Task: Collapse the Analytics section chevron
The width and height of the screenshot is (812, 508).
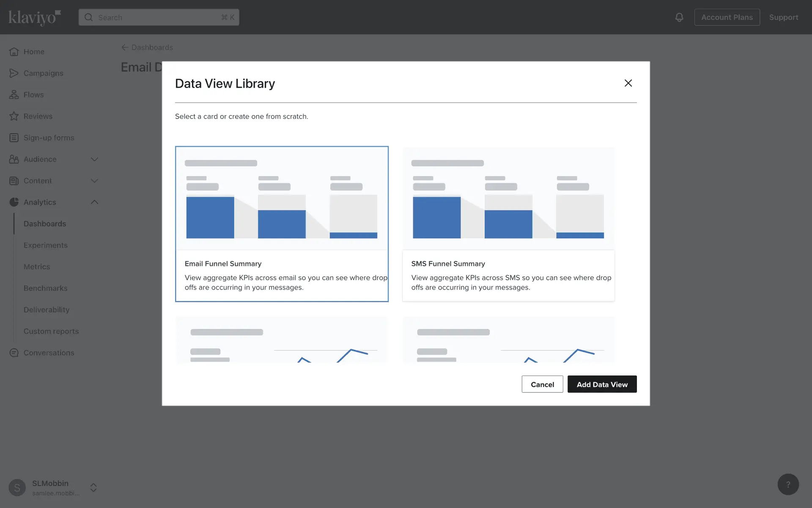Action: tap(94, 202)
